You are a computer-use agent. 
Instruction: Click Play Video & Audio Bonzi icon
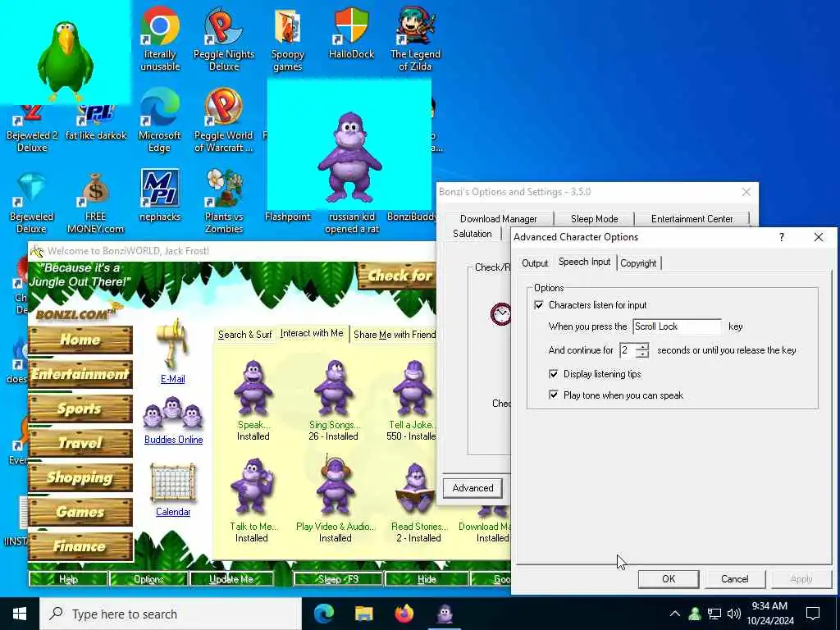[x=335, y=486]
